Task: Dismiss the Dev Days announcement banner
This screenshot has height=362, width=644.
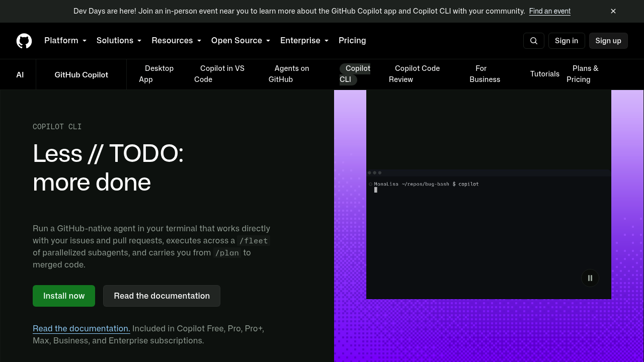Action: 613,11
